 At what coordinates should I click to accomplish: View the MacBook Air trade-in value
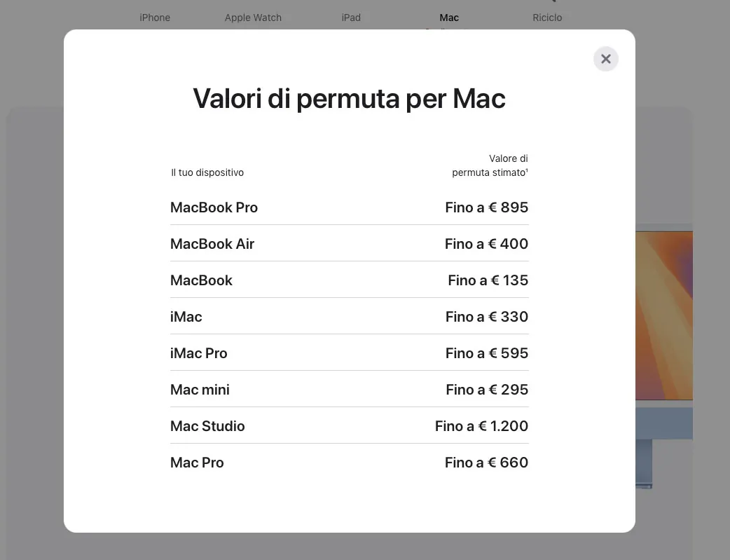click(x=486, y=244)
